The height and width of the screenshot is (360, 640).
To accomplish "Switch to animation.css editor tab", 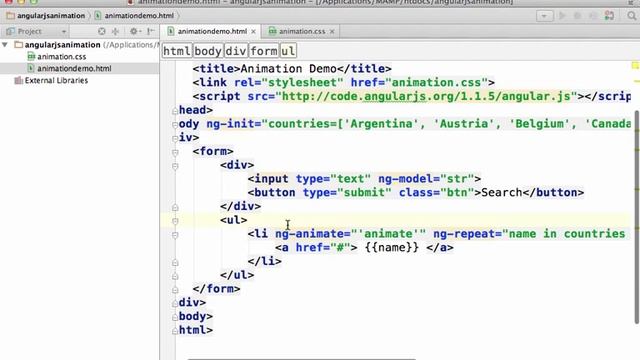I will (x=301, y=31).
